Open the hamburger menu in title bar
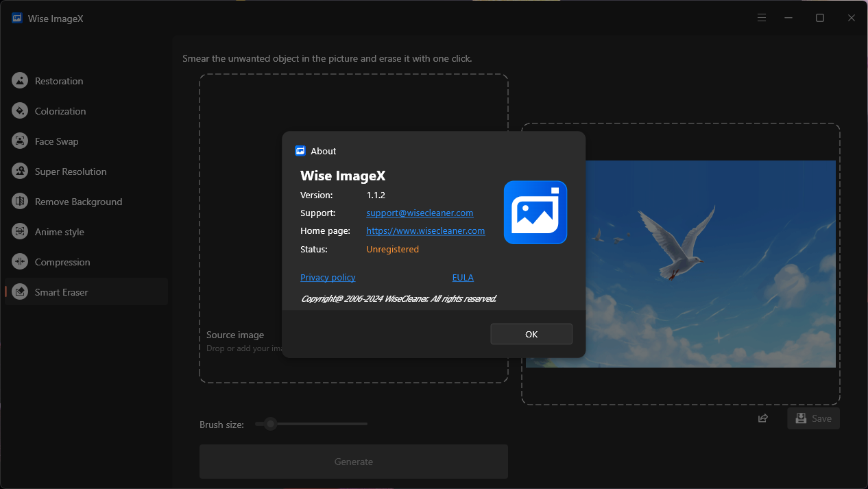This screenshot has width=868, height=489. [x=761, y=18]
